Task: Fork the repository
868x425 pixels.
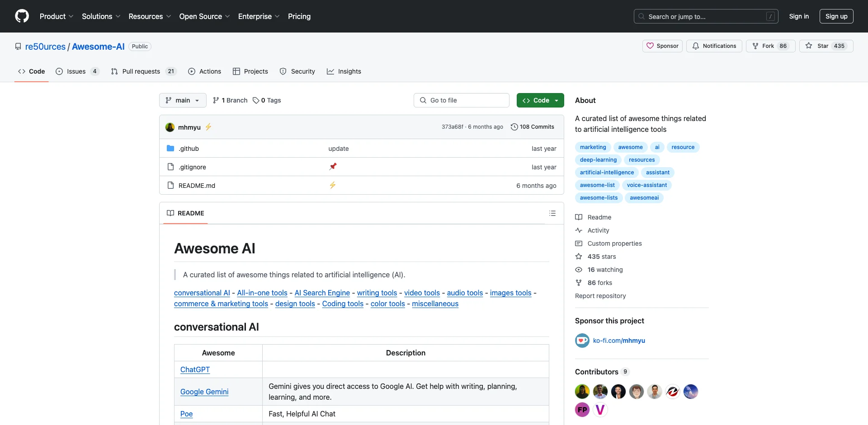Action: coord(771,46)
